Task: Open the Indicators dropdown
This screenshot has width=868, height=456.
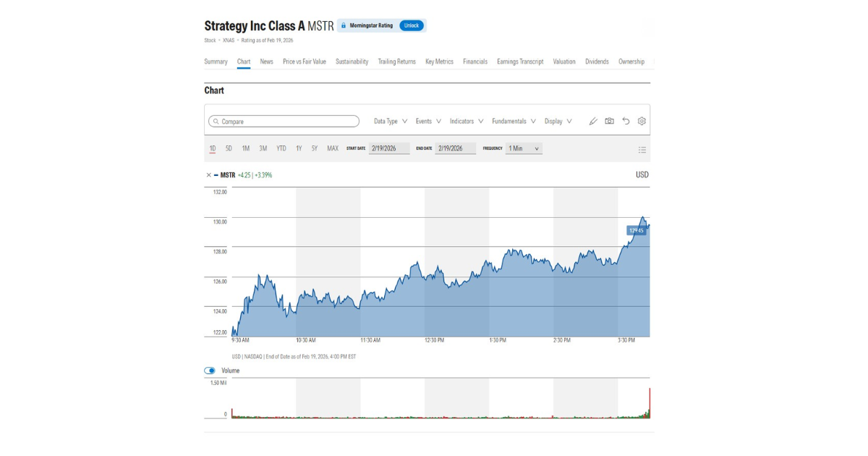Action: click(466, 121)
